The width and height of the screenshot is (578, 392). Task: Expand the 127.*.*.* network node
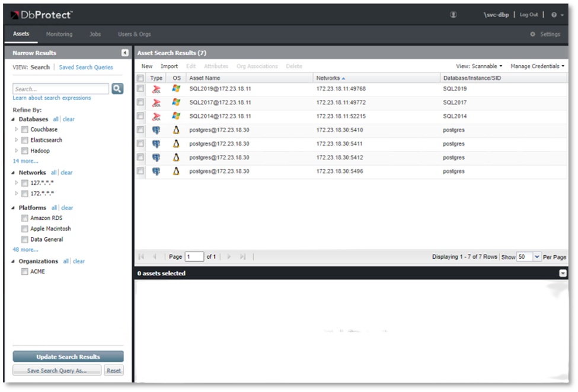pyautogui.click(x=16, y=182)
